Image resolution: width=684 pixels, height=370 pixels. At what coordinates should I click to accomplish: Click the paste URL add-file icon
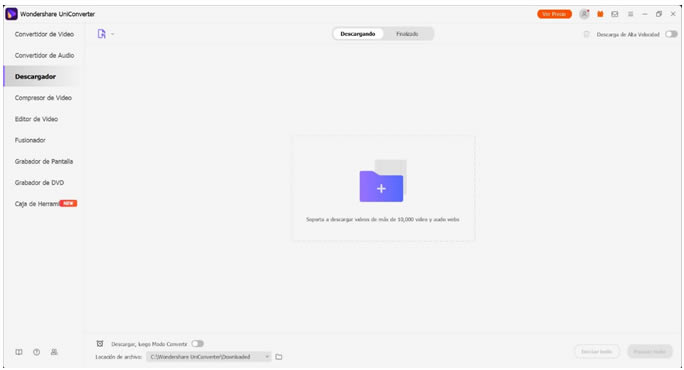pyautogui.click(x=101, y=34)
